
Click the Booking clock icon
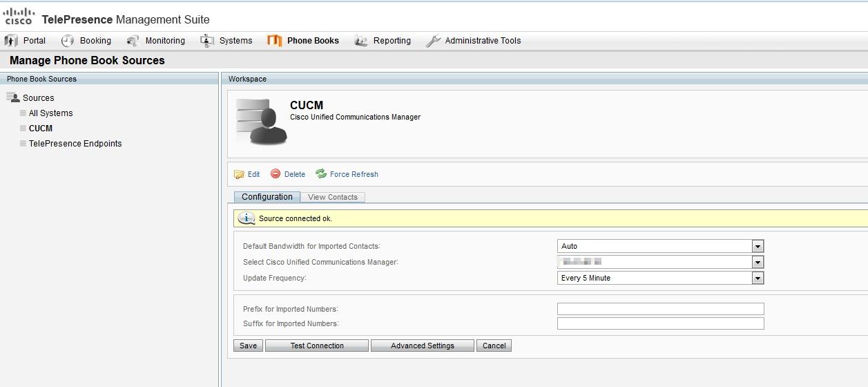68,41
